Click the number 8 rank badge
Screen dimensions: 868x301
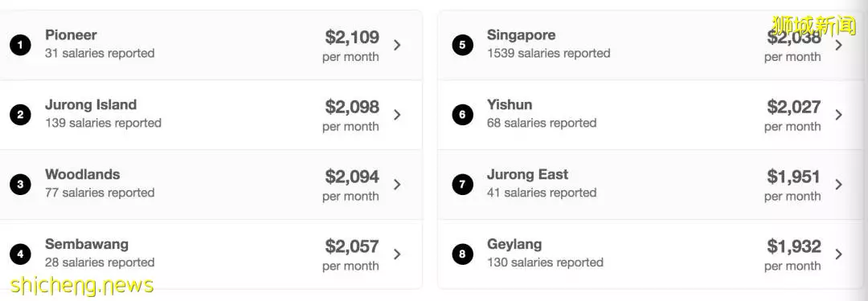tap(462, 254)
